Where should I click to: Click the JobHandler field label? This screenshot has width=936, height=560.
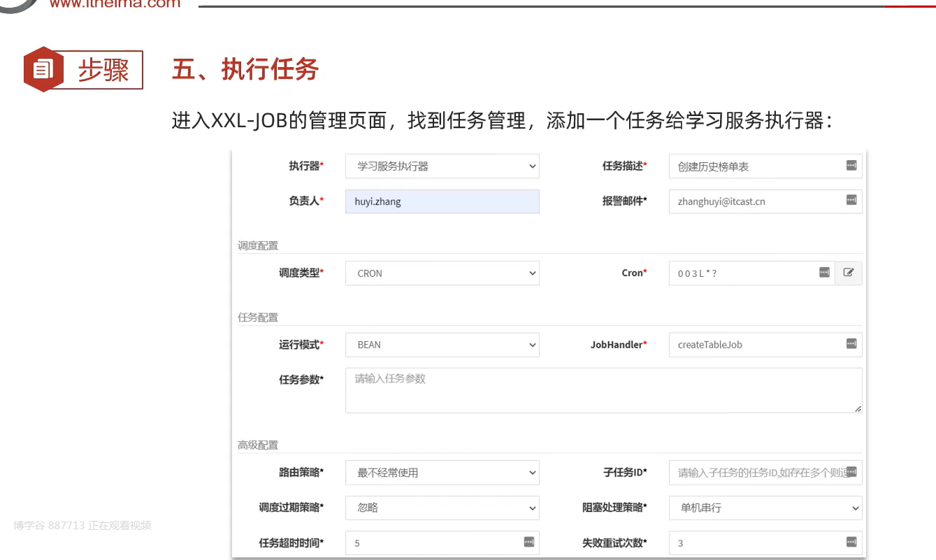619,345
